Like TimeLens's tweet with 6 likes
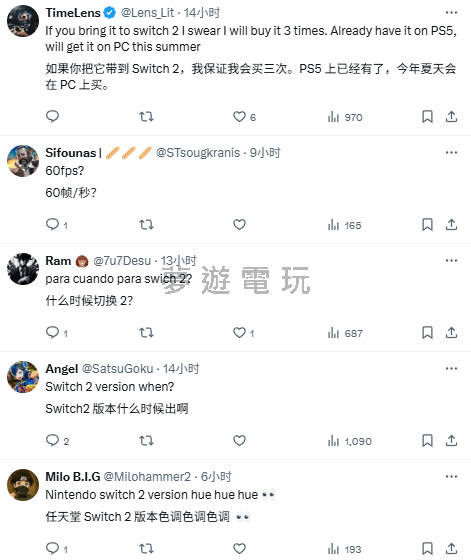The width and height of the screenshot is (471, 560). 244,117
